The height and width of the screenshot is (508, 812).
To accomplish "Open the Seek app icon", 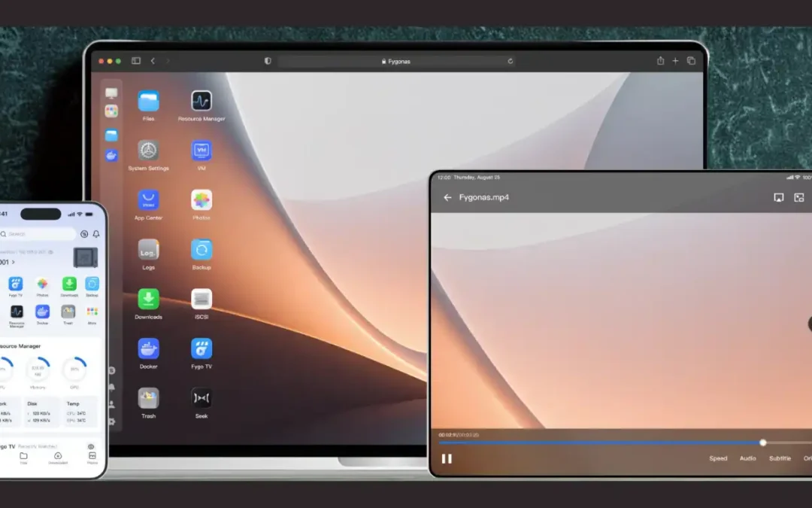I will [201, 398].
